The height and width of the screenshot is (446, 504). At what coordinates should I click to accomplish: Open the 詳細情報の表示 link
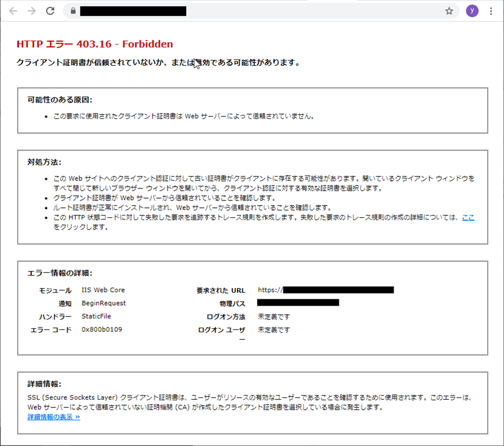pyautogui.click(x=53, y=416)
